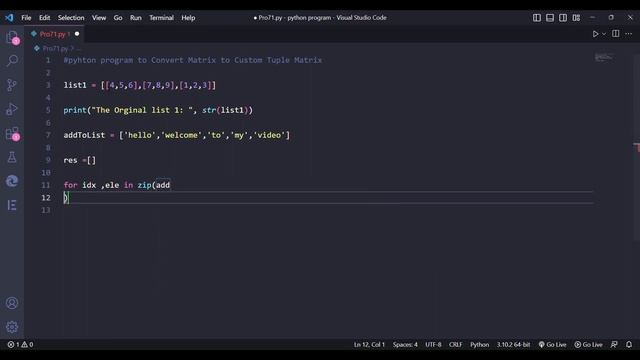Click line number 11 in gutter
Viewport: 640px width, 360px height.
coord(46,185)
